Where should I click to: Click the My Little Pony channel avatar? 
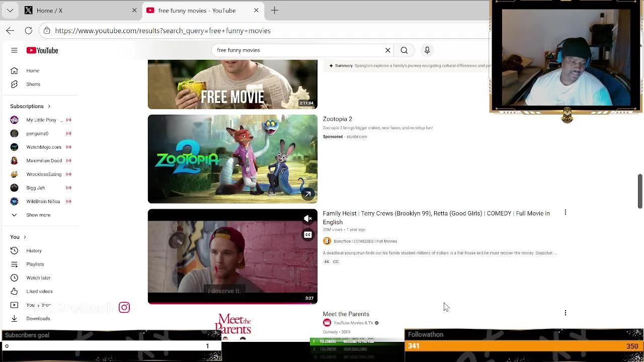(14, 120)
